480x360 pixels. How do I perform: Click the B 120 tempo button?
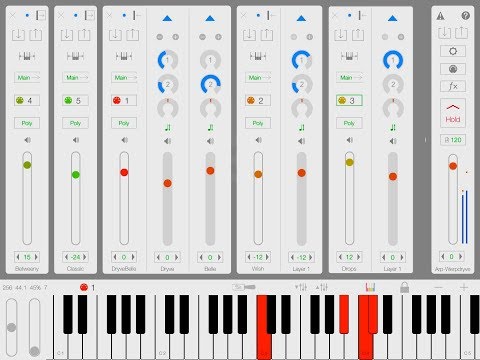point(453,140)
